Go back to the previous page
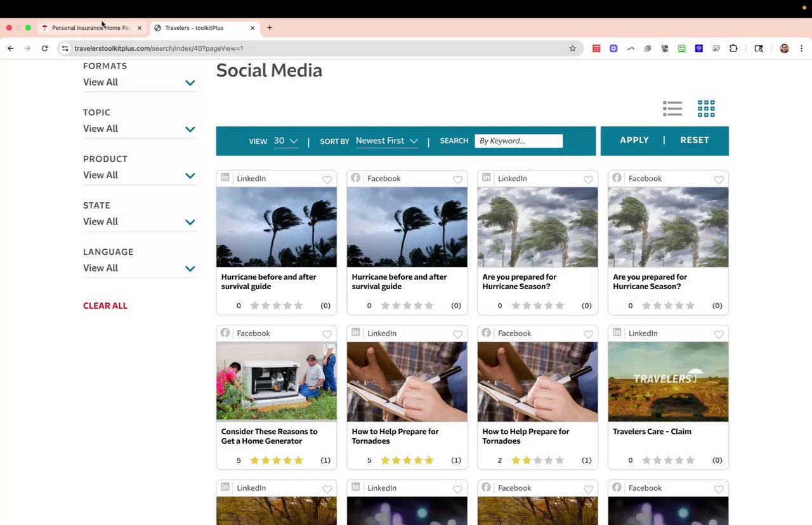The image size is (812, 525). tap(10, 48)
